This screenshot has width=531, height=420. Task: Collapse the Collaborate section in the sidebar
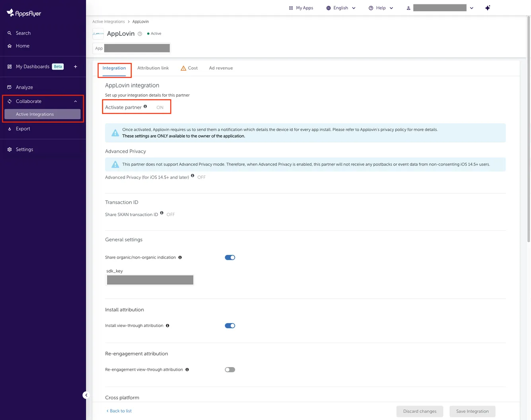75,101
